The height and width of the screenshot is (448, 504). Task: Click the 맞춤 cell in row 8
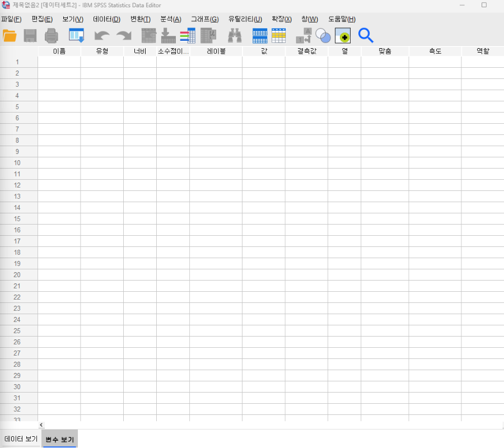(385, 141)
